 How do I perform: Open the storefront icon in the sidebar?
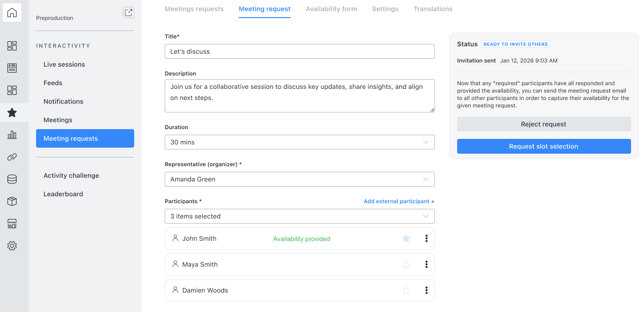(12, 224)
